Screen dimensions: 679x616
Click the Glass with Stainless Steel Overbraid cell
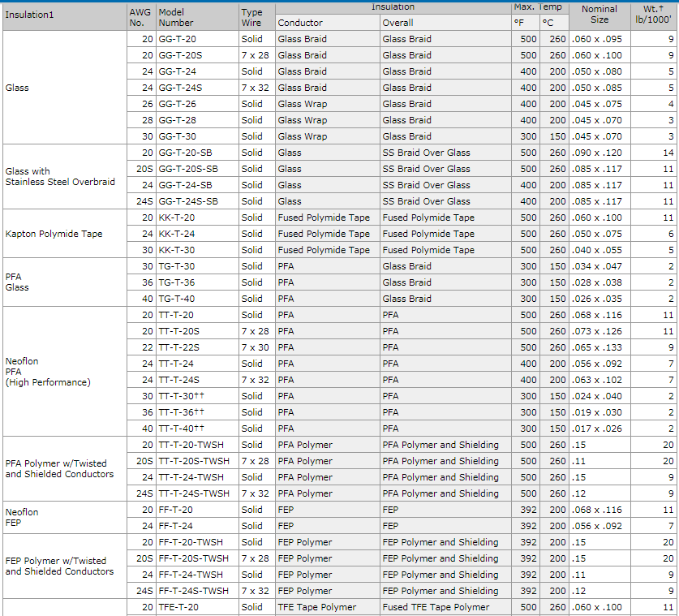(65, 177)
